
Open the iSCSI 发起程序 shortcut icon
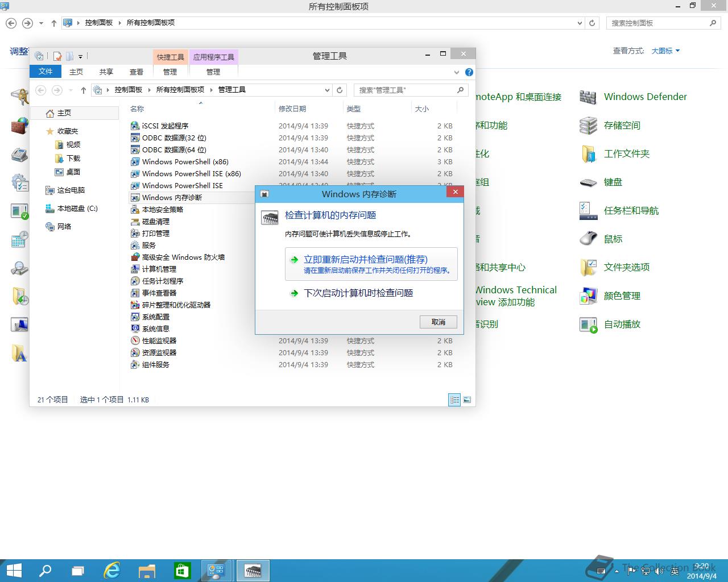pyautogui.click(x=135, y=126)
